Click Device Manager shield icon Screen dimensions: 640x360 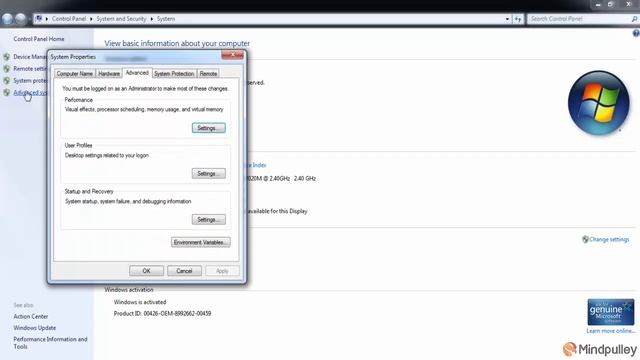pyautogui.click(x=7, y=57)
